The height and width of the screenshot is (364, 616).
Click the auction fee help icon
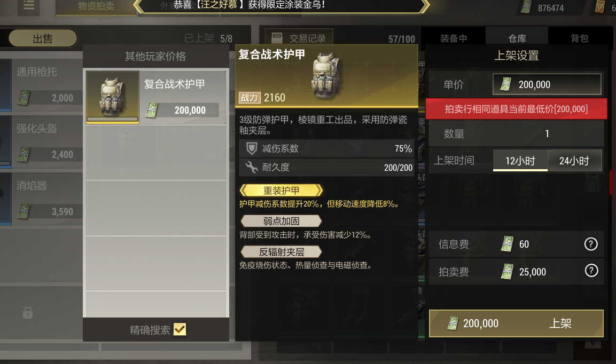[x=591, y=271]
